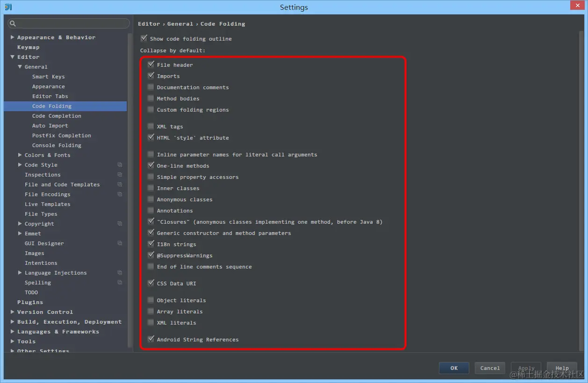The image size is (588, 383).
Task: Collapse the Editor tree node
Action: [12, 57]
